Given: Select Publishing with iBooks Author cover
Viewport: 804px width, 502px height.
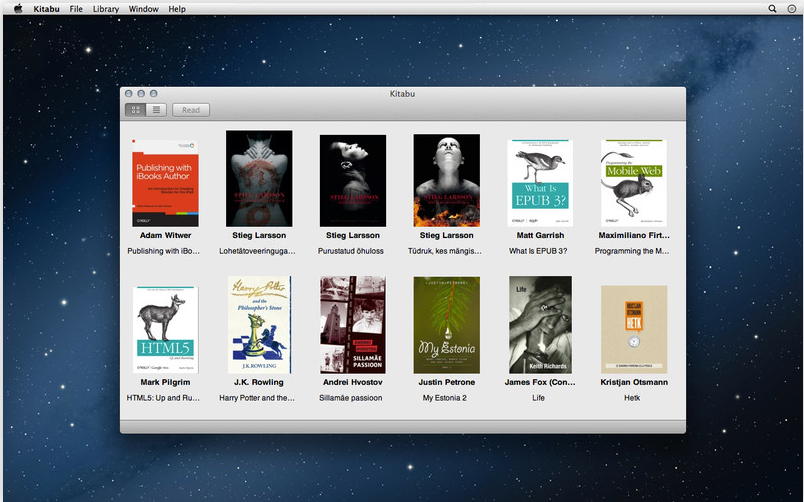Looking at the screenshot, I should point(165,183).
